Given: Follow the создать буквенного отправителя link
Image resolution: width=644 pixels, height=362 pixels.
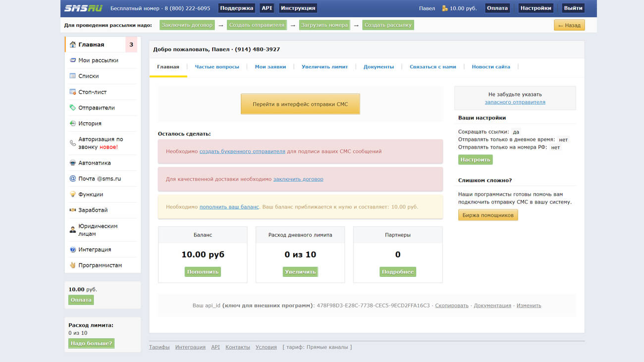Looking at the screenshot, I should pos(242,152).
